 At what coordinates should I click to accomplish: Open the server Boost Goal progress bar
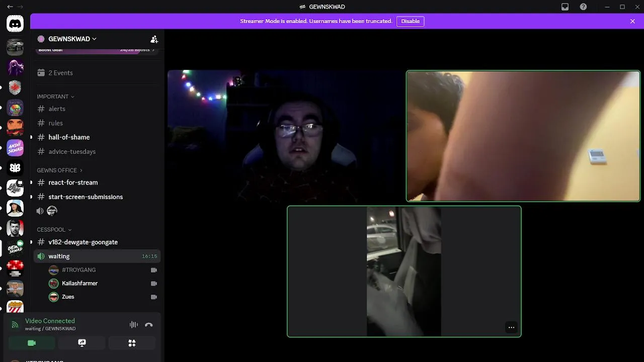tap(97, 50)
